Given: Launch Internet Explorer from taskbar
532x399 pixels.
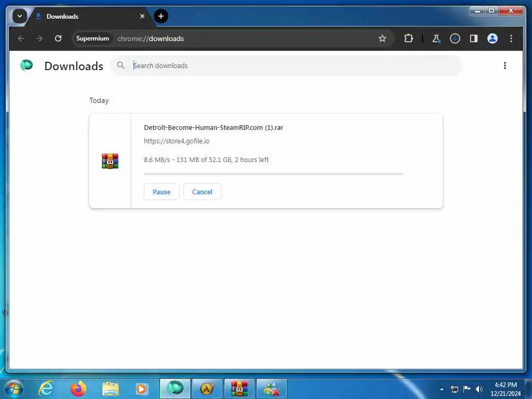Looking at the screenshot, I should [46, 389].
